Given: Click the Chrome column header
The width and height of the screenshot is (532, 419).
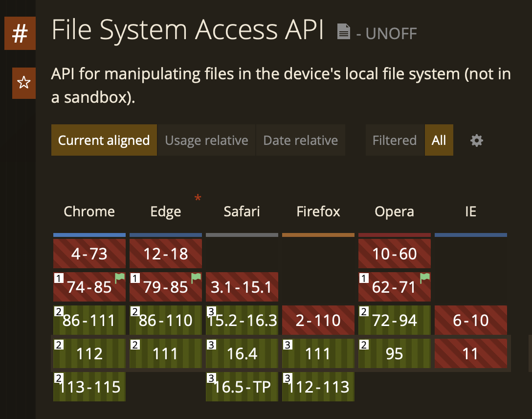Looking at the screenshot, I should [x=89, y=211].
